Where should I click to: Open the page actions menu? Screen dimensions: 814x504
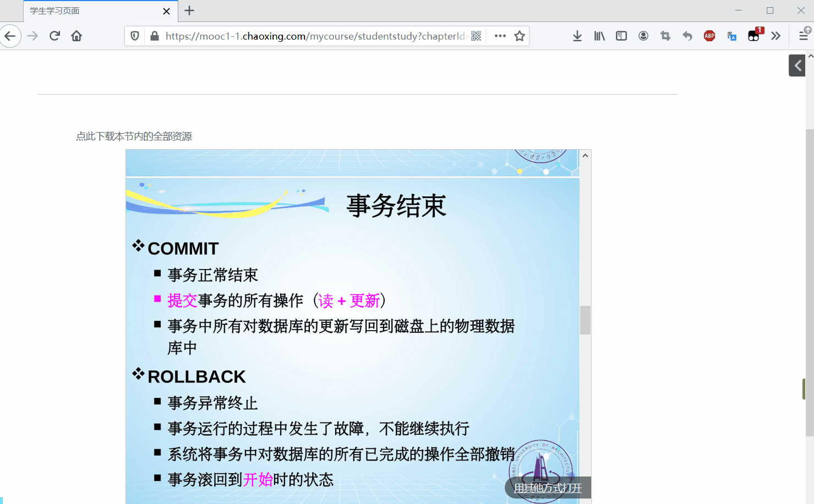(x=500, y=36)
